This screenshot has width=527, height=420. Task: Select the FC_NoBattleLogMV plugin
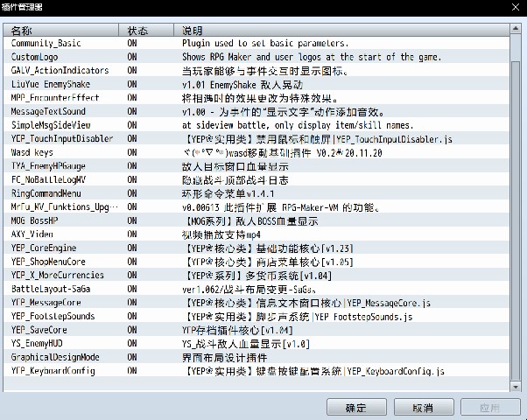[256, 179]
